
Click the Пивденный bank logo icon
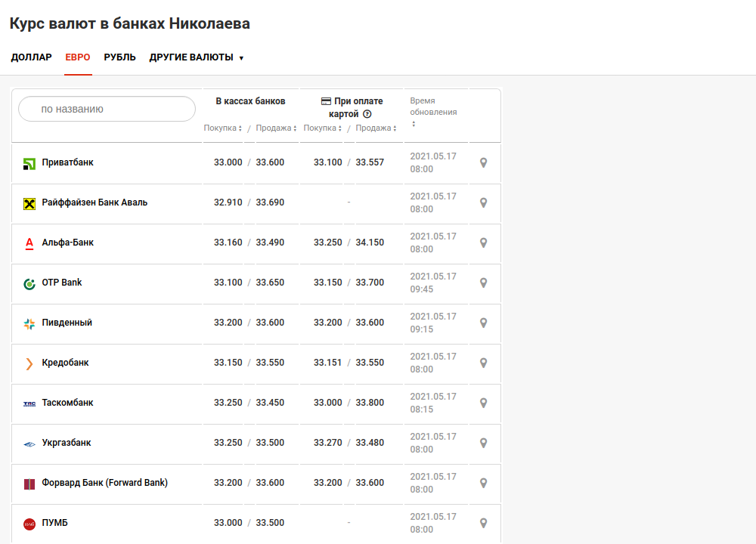[29, 324]
